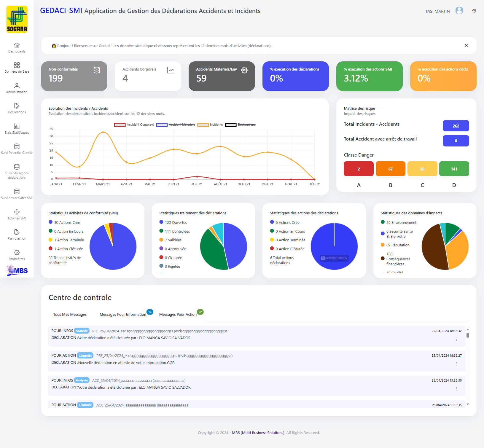Select green Classe Danger D box
Viewport: 484px width, 448px height.
[x=454, y=169]
